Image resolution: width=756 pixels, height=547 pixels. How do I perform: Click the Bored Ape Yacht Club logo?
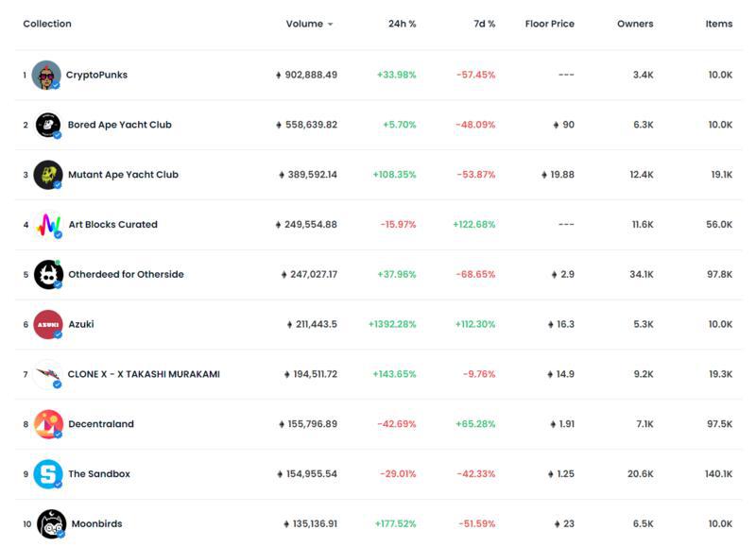pyautogui.click(x=48, y=125)
